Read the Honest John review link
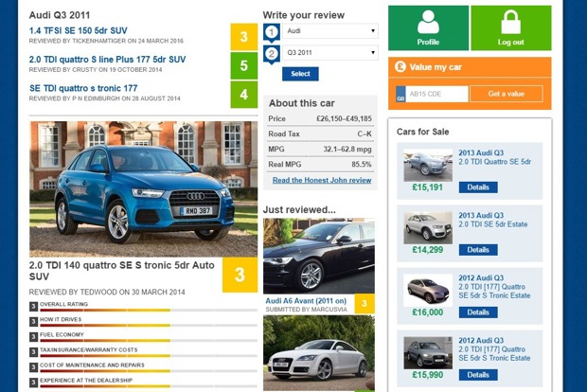 pyautogui.click(x=322, y=180)
